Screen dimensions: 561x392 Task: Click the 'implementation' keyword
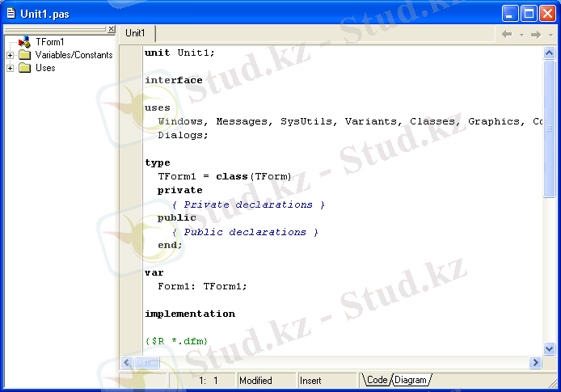pyautogui.click(x=190, y=314)
